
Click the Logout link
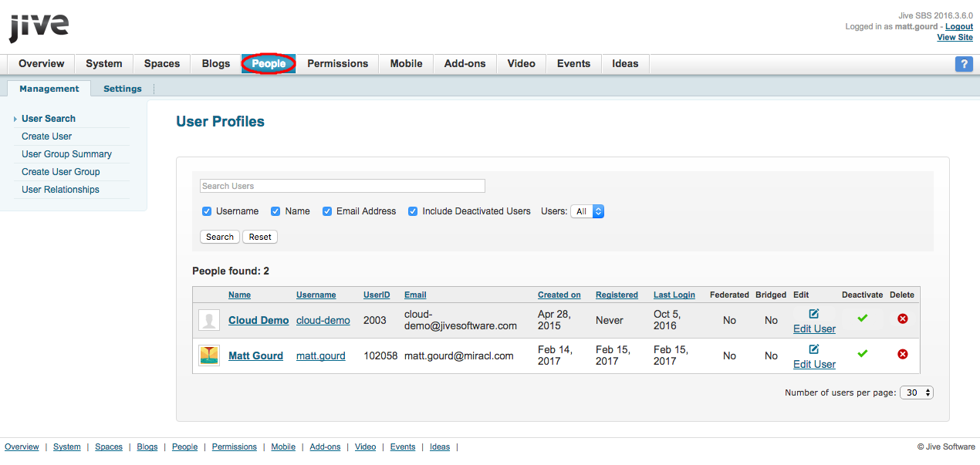coord(959,26)
